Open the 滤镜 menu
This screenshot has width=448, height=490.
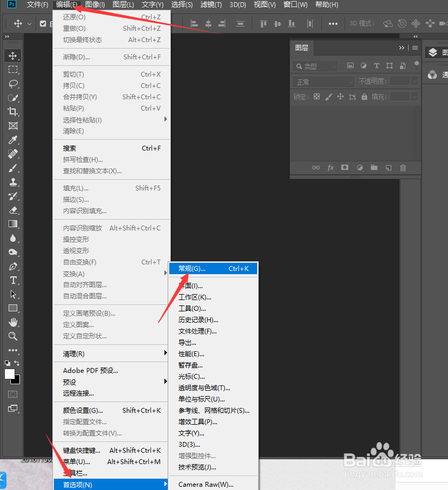210,4
